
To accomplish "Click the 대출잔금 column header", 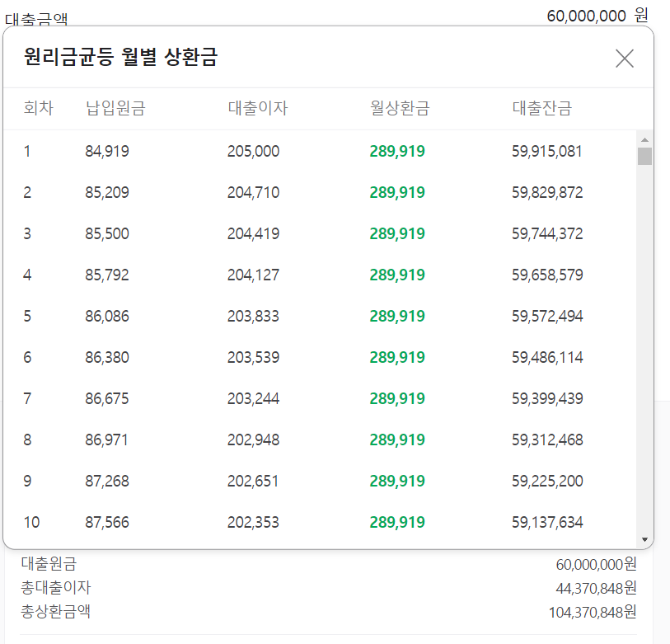I will 541,108.
